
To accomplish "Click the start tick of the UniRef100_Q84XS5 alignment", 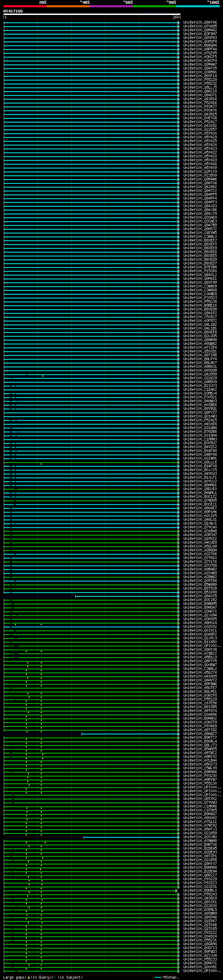I will (x=76, y=596).
